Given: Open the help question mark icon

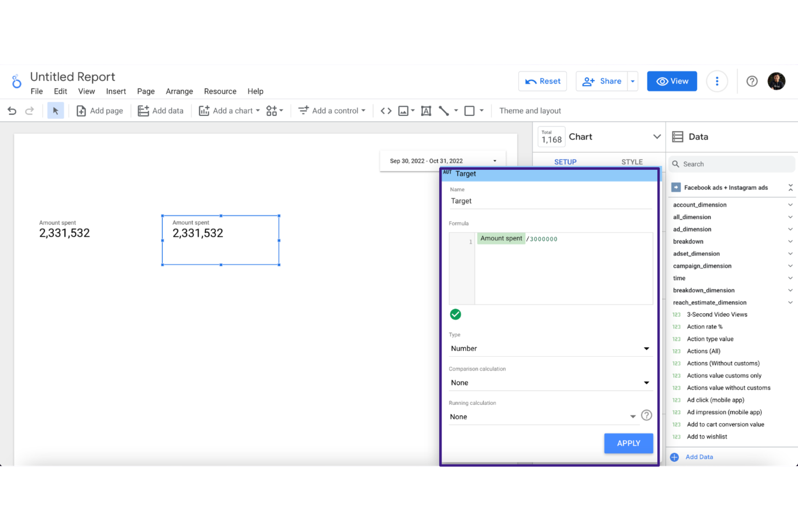Looking at the screenshot, I should click(752, 81).
